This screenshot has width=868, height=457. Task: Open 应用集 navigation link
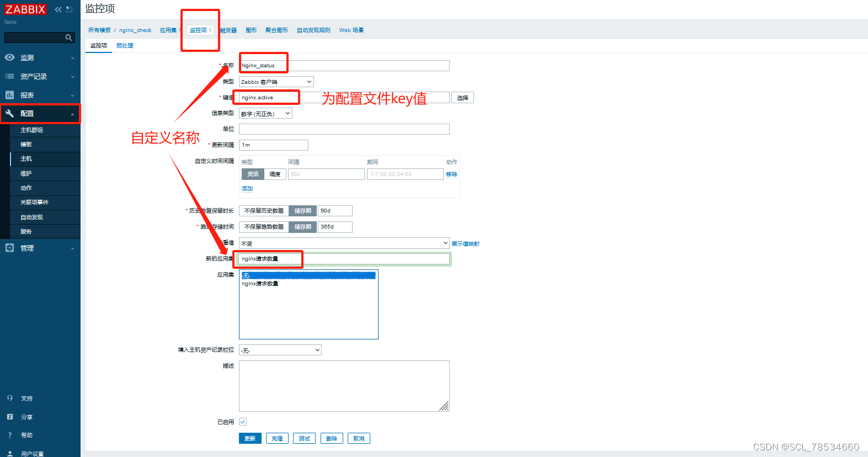(168, 30)
